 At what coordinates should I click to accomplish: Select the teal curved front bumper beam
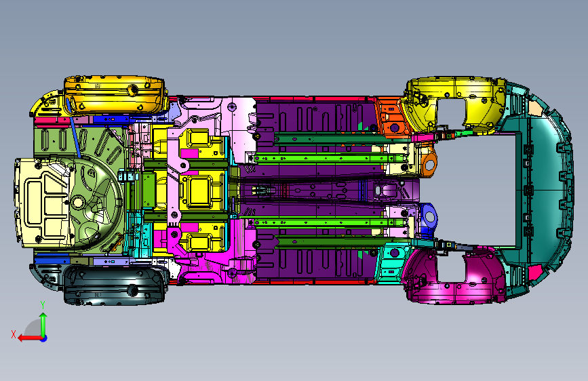click(547, 189)
